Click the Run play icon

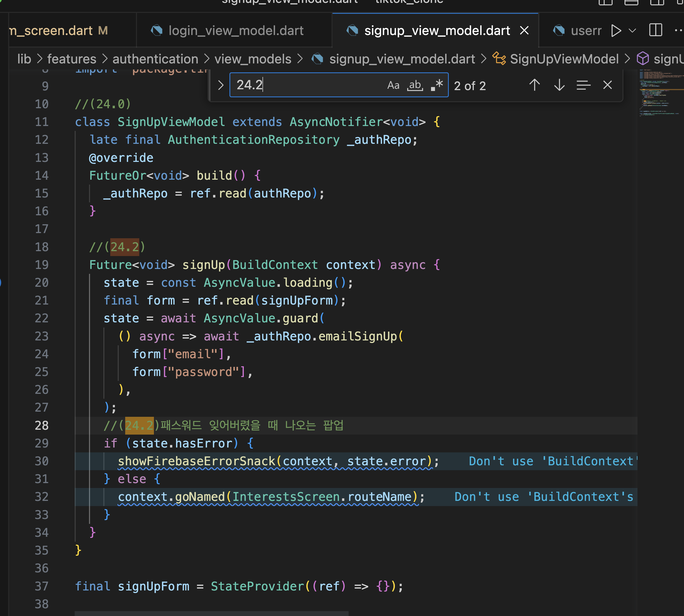[616, 31]
